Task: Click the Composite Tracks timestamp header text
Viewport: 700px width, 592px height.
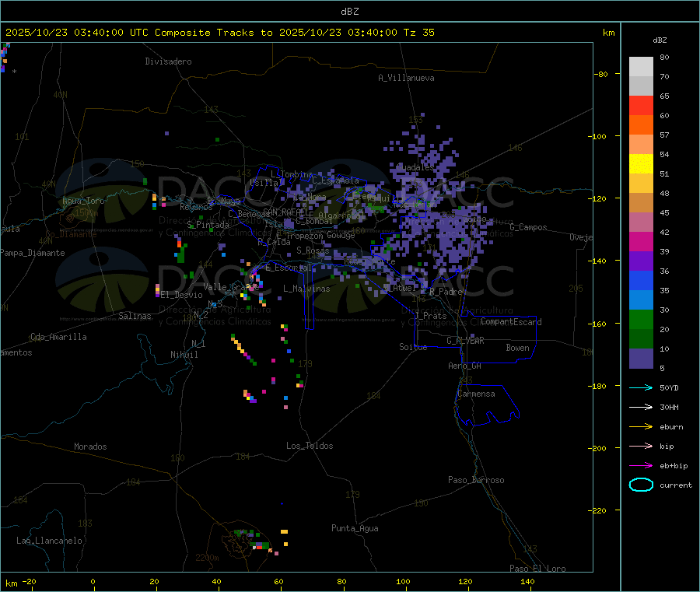Action: click(220, 33)
